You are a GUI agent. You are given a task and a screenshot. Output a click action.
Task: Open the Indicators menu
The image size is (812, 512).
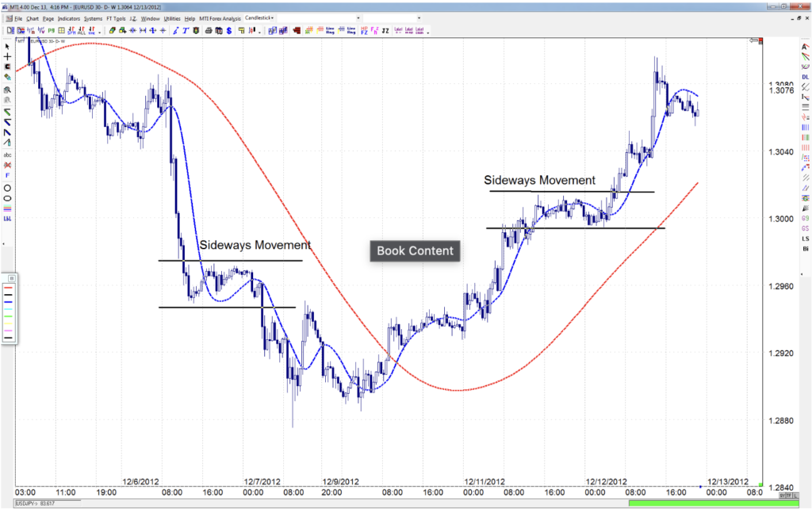69,18
